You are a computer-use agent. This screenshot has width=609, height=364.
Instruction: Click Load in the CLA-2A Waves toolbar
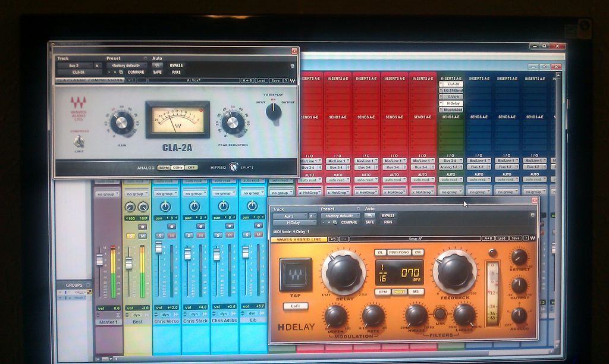pyautogui.click(x=261, y=80)
